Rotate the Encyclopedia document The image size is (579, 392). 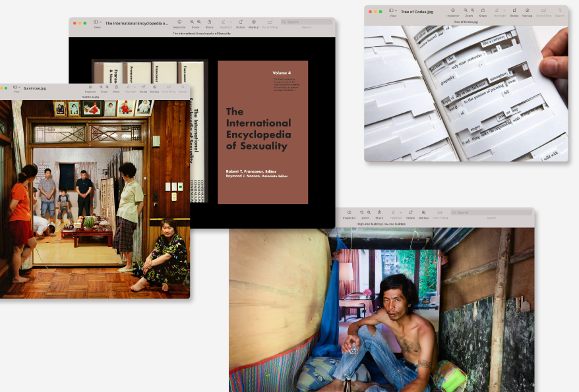point(241,22)
